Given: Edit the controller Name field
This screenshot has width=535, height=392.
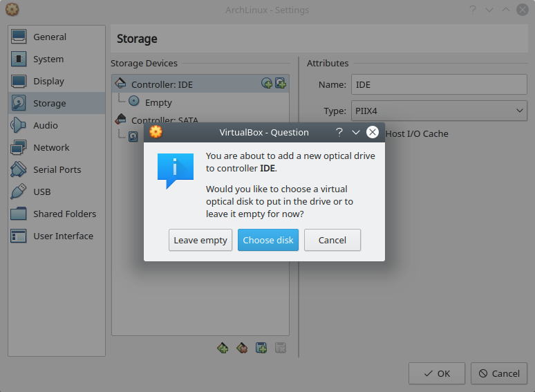Looking at the screenshot, I should [439, 84].
